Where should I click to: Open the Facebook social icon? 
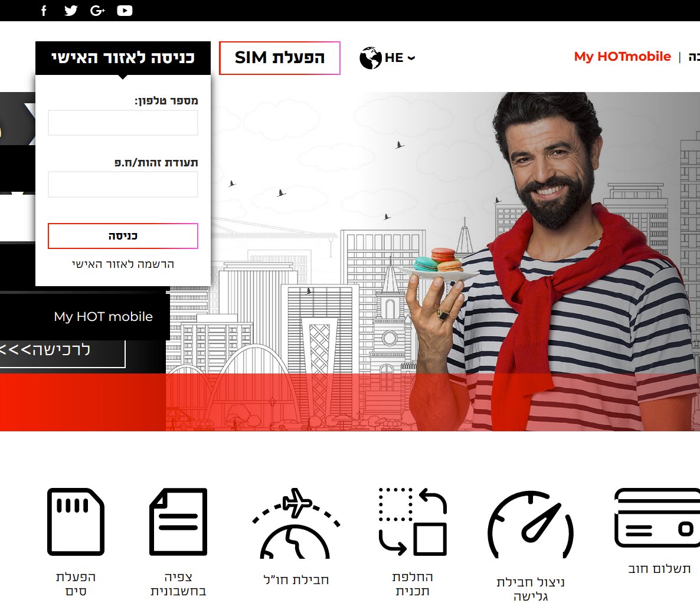[44, 11]
